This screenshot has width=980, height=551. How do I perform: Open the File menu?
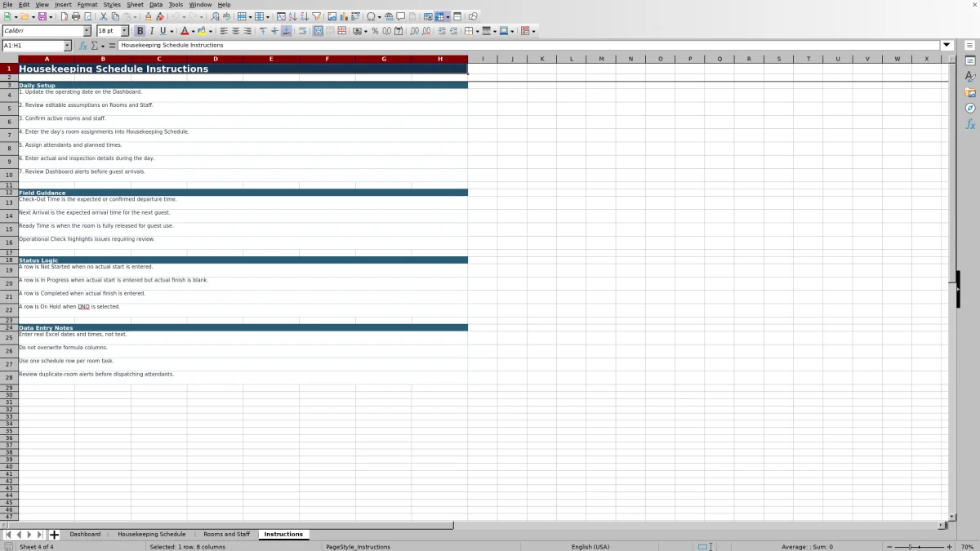tap(7, 4)
